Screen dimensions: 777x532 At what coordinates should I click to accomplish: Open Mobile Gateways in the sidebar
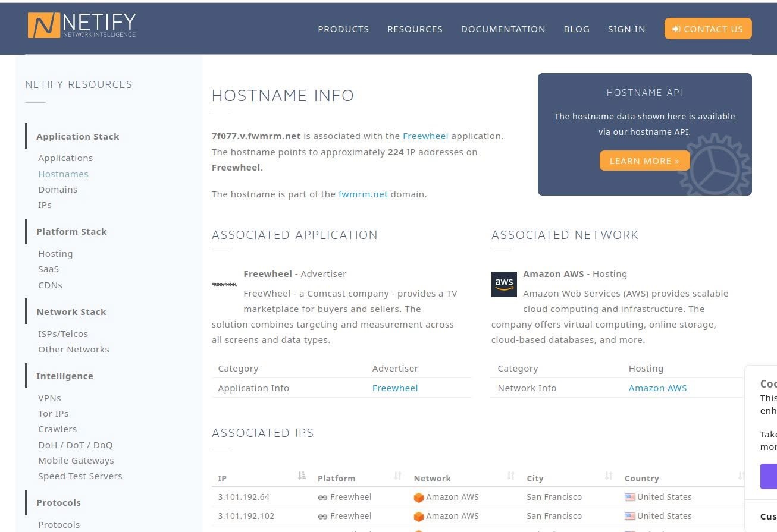[x=76, y=461]
